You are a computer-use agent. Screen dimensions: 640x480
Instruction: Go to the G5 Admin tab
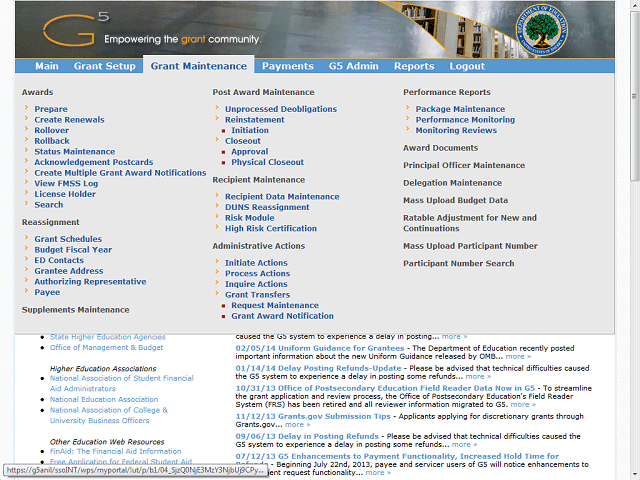[x=353, y=66]
